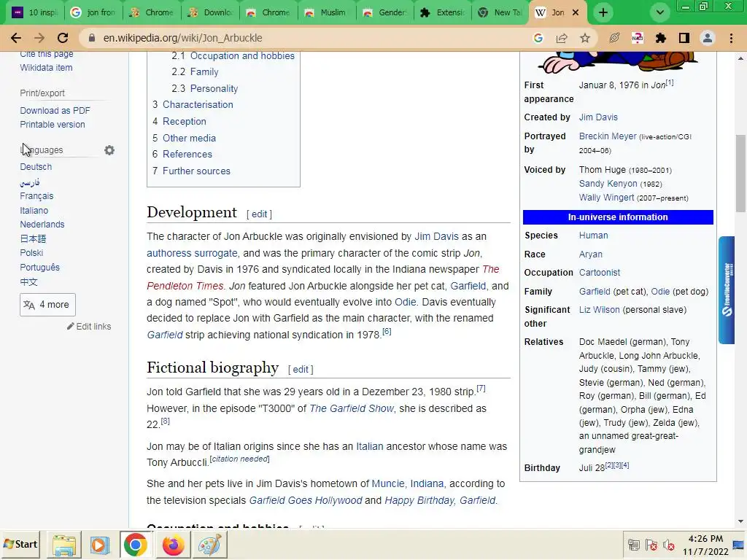Viewport: 747px width, 560px height.
Task: Open the Wally Wingert link
Action: tap(606, 198)
